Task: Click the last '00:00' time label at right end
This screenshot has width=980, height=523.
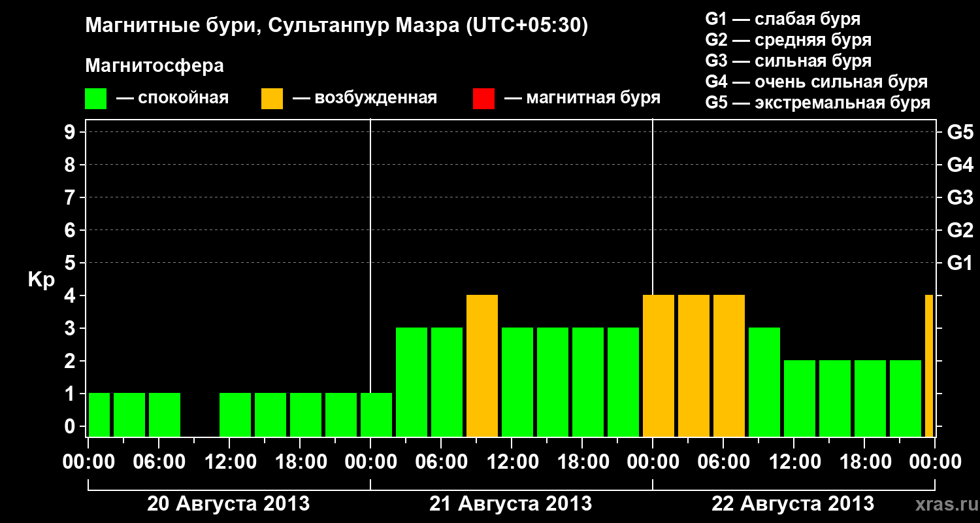Action: pyautogui.click(x=935, y=462)
